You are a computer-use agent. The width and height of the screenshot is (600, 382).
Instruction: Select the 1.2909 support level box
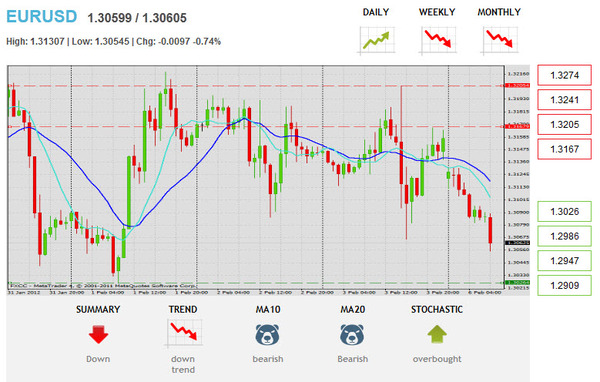pyautogui.click(x=564, y=285)
